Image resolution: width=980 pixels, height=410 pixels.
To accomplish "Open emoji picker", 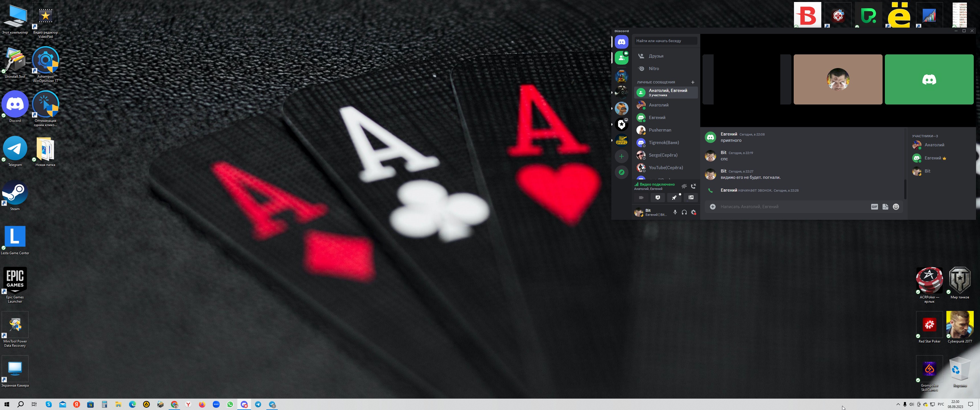I will (x=896, y=206).
